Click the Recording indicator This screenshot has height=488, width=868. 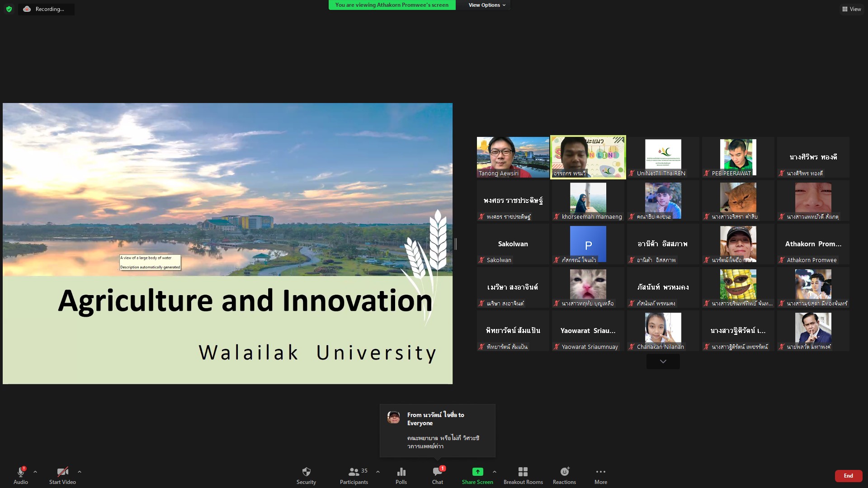pos(46,9)
